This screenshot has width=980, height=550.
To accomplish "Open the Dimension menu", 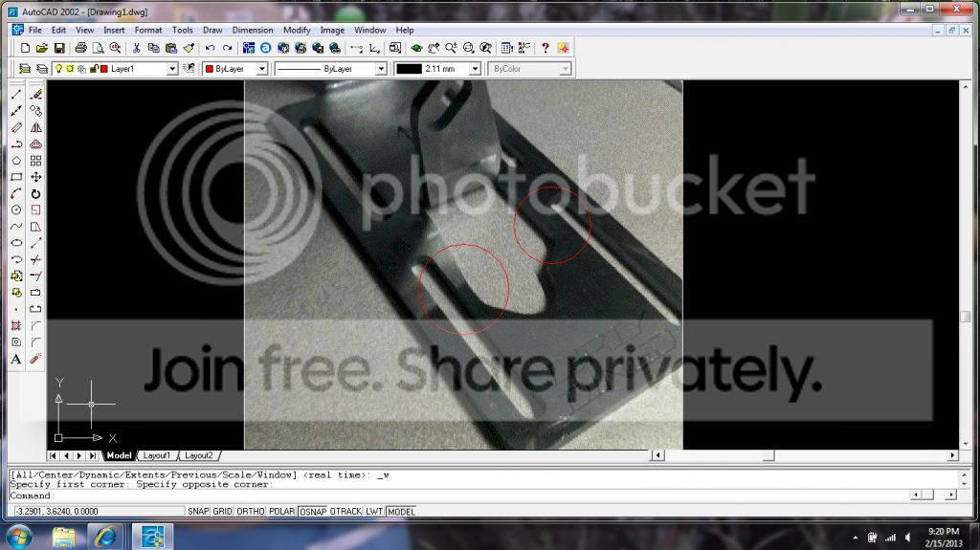I will pyautogui.click(x=253, y=30).
